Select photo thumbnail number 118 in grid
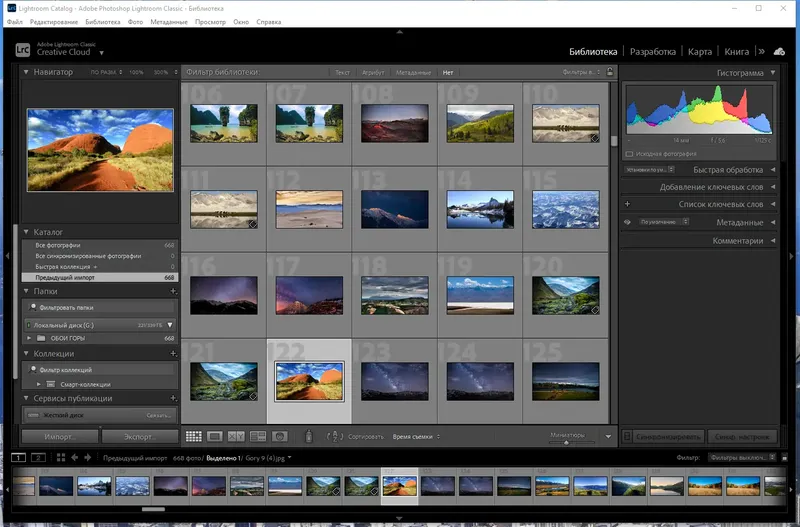800x527 pixels. [395, 295]
